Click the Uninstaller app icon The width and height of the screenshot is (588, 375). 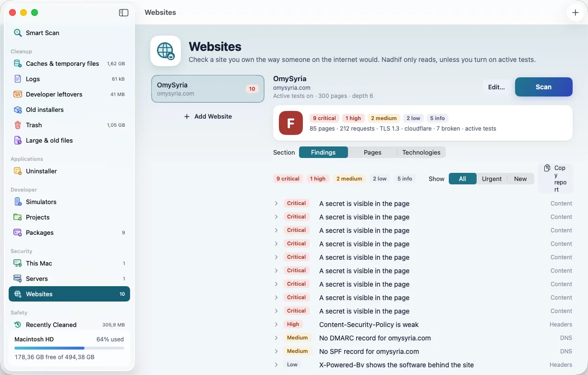(x=18, y=171)
